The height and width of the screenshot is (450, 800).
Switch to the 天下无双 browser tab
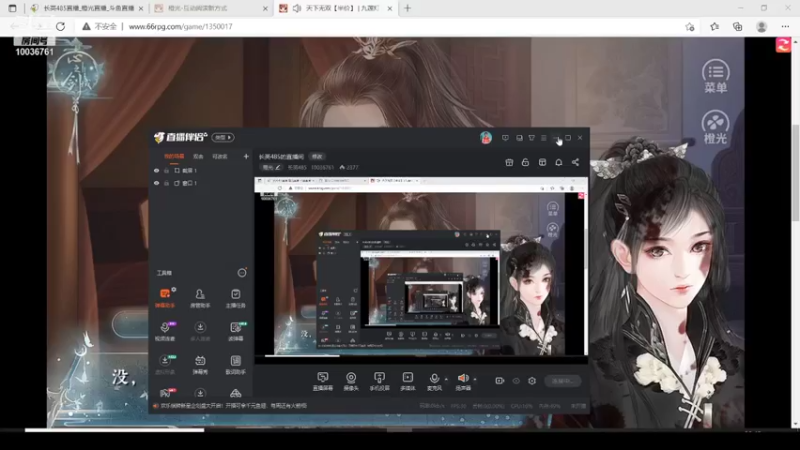(x=336, y=8)
